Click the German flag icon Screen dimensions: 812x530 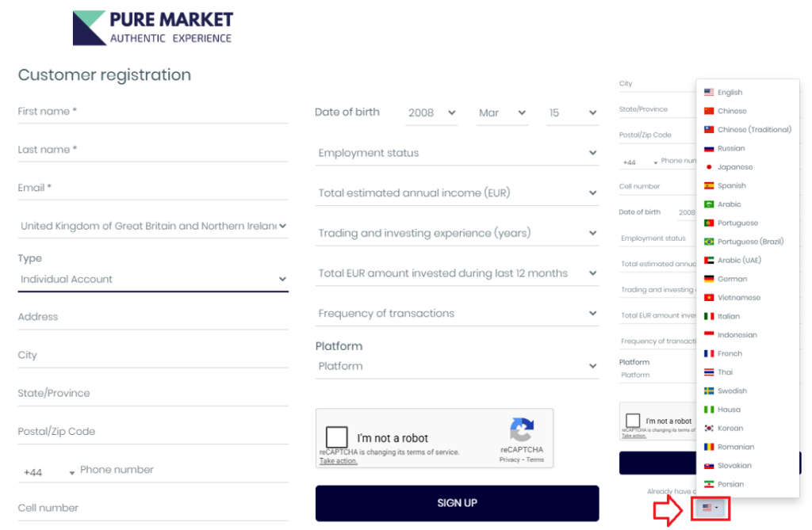(x=709, y=279)
